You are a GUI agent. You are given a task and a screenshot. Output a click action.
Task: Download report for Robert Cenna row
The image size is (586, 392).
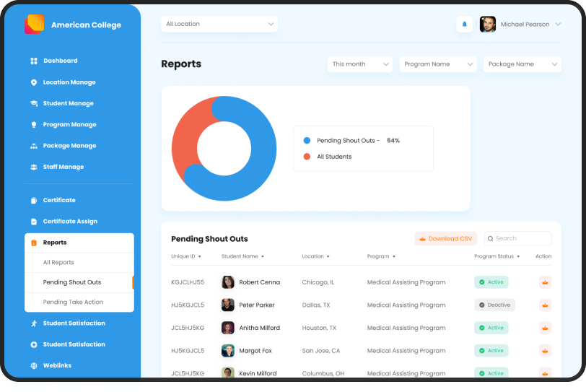tap(546, 282)
